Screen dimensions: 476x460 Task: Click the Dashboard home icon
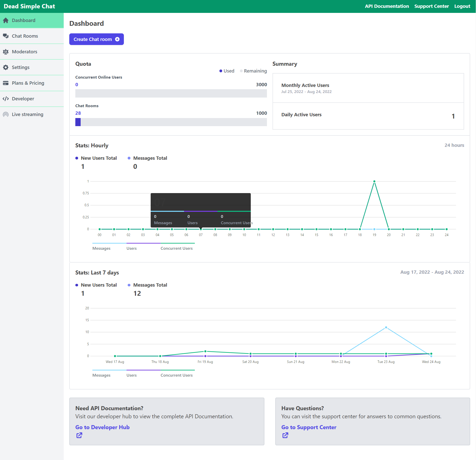pyautogui.click(x=6, y=20)
